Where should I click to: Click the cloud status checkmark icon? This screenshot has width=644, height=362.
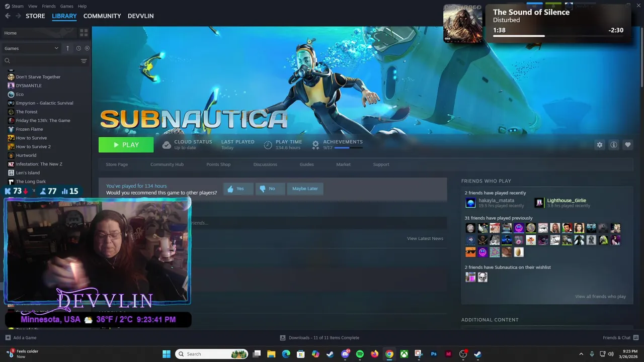coord(167,145)
